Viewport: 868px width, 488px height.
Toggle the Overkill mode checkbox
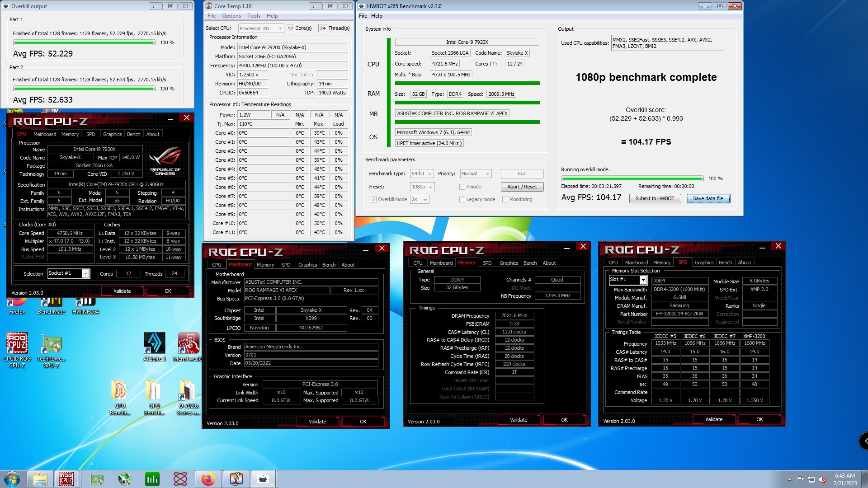(373, 199)
